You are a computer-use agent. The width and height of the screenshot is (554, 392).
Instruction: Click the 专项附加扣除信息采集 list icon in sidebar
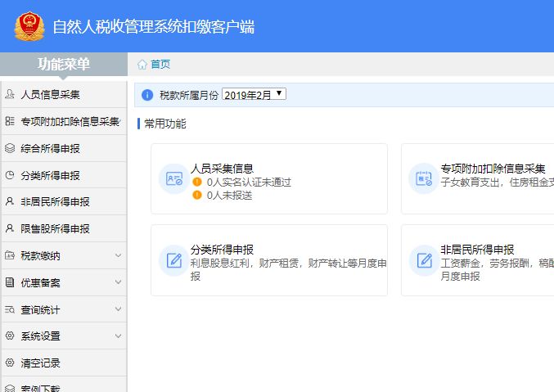point(10,121)
